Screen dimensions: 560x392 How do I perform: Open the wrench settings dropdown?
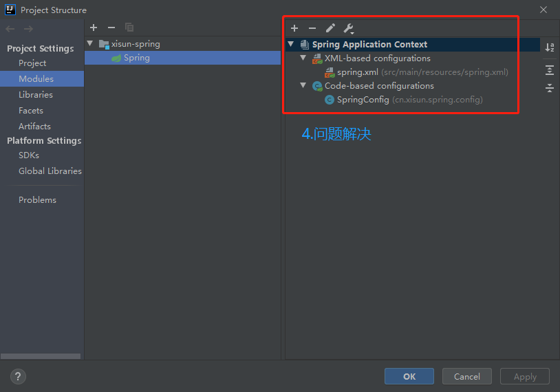tap(349, 29)
